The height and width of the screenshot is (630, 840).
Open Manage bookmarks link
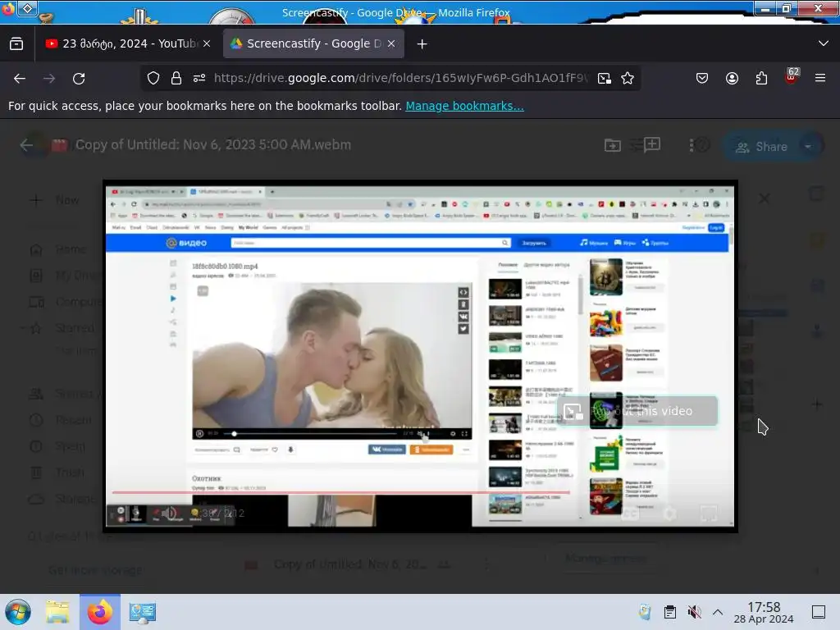pyautogui.click(x=464, y=106)
